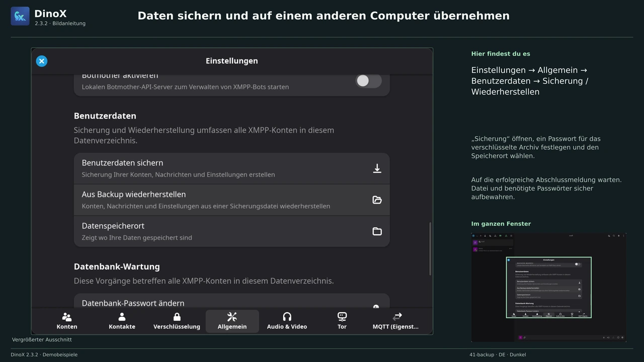Toggle the Botmother aktivieren switch
Screen dimensions: 644x362
369,80
